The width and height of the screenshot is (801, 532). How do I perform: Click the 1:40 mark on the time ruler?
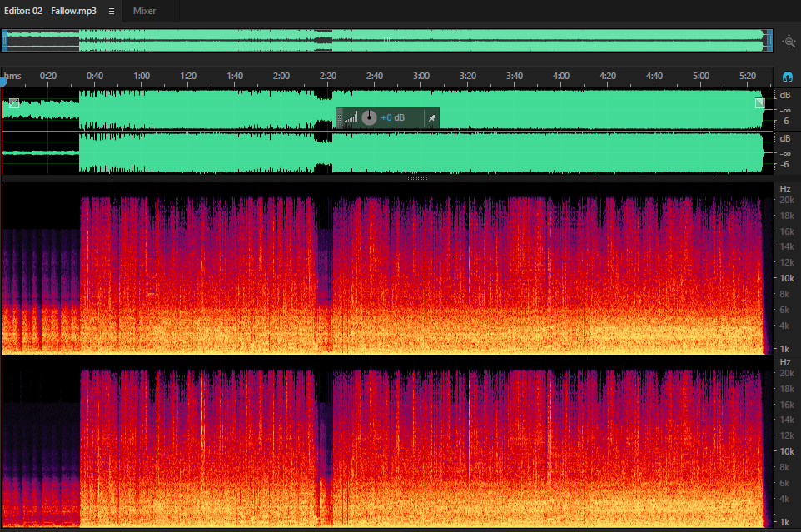tap(235, 76)
